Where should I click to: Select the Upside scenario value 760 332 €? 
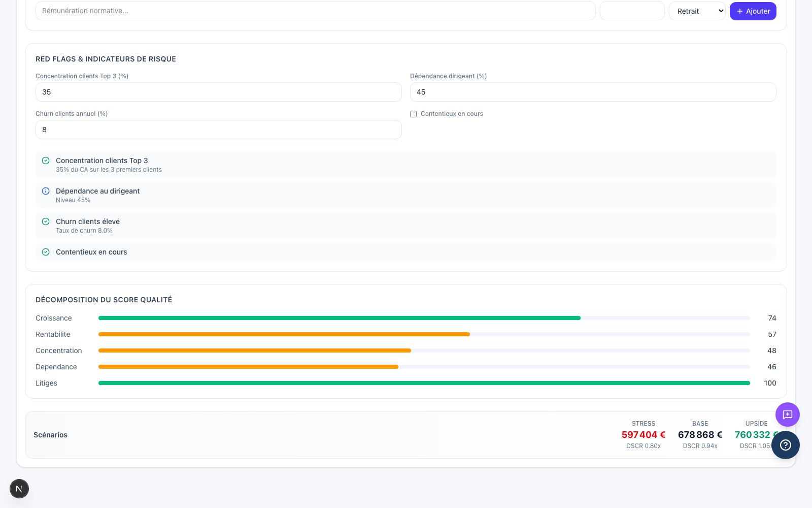click(x=757, y=435)
